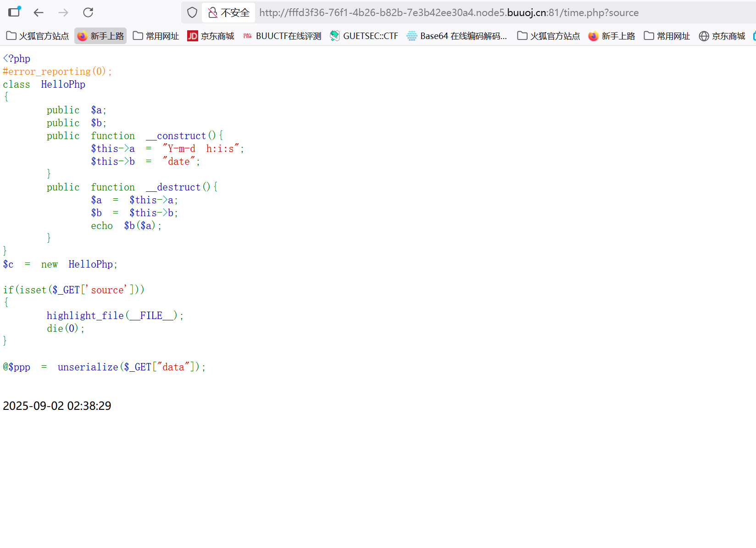Click the "Y-m-d h:i:s" string
This screenshot has width=756, height=548.
click(x=201, y=149)
